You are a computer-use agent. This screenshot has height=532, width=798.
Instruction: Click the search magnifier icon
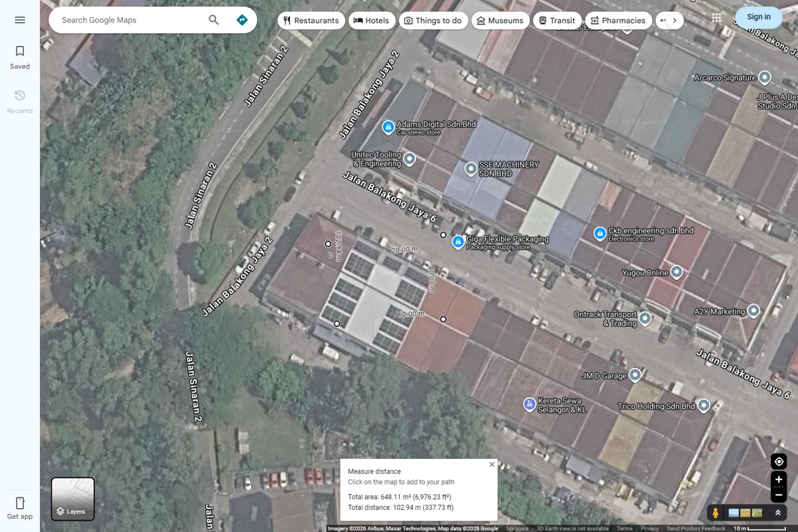pos(213,20)
